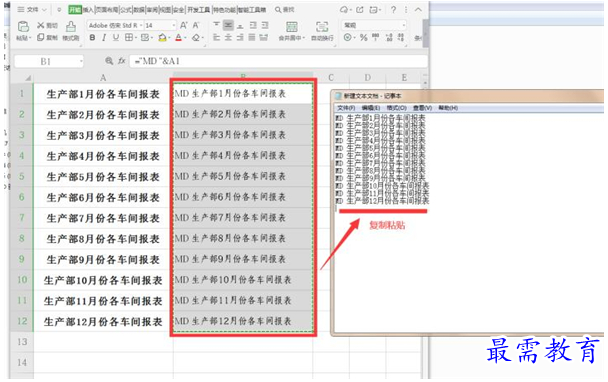Align text right in lower alignment row
The width and height of the screenshot is (608, 382).
pyautogui.click(x=240, y=38)
